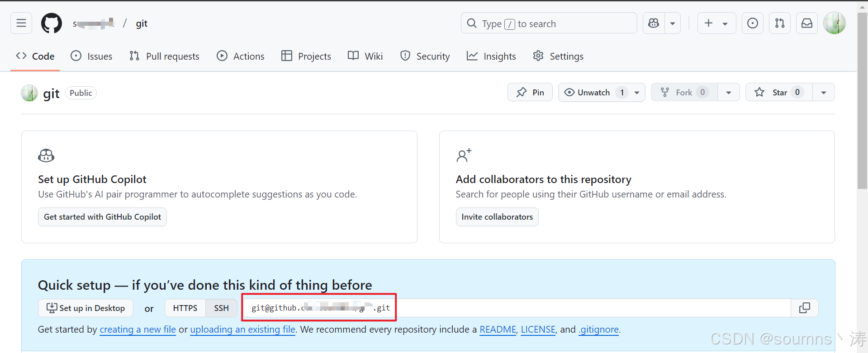Click the Public visibility badge
The image size is (868, 353).
(81, 93)
